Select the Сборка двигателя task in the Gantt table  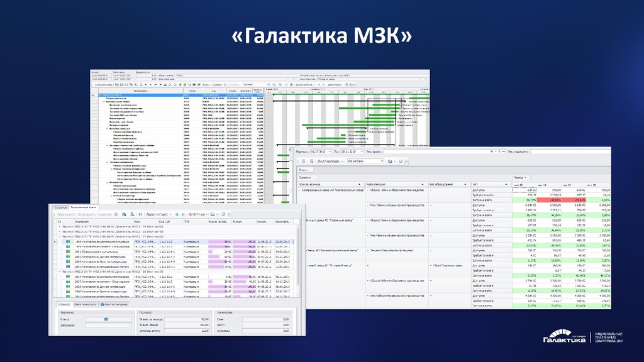click(x=116, y=99)
